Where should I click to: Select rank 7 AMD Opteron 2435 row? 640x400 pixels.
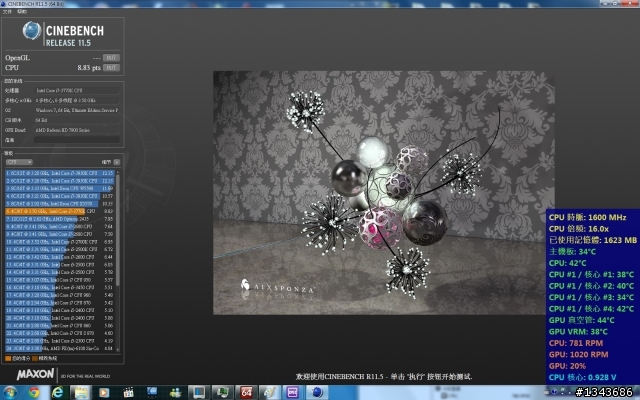coord(60,219)
